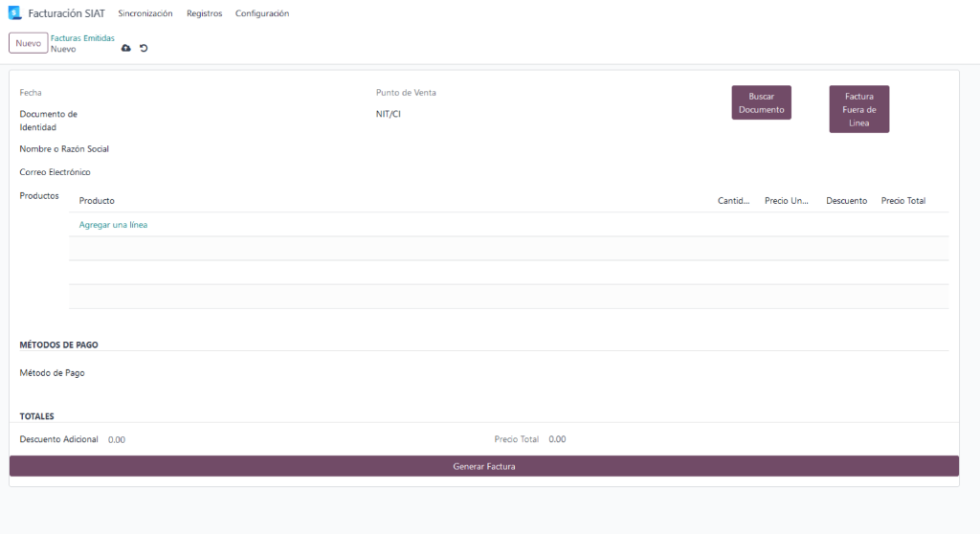The image size is (980, 534).
Task: Click the Punto de Venta label
Action: click(406, 93)
